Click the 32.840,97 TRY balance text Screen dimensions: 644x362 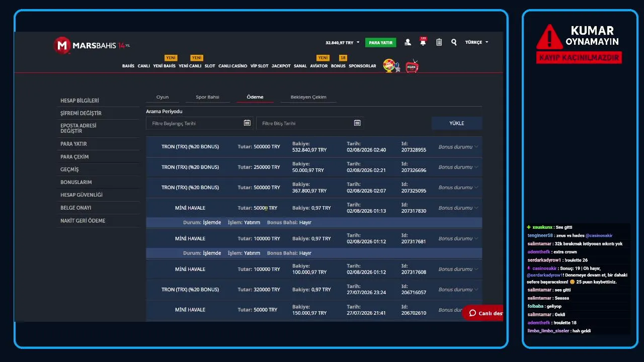340,43
